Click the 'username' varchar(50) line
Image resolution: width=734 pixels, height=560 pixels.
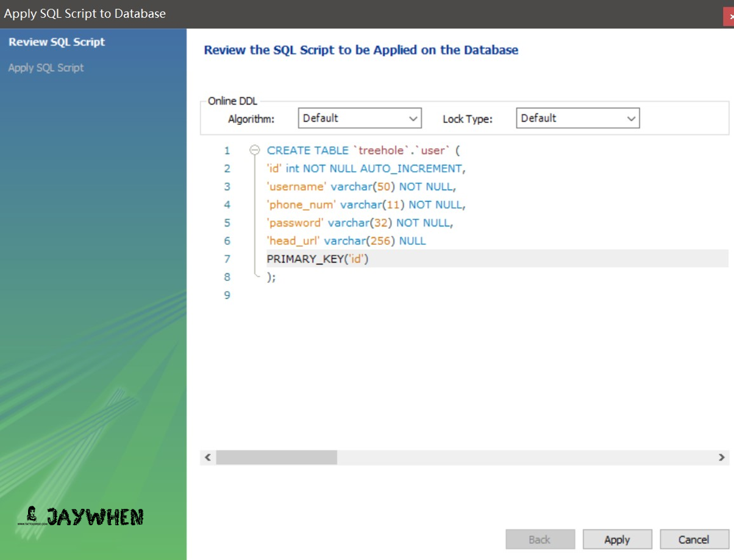(362, 186)
